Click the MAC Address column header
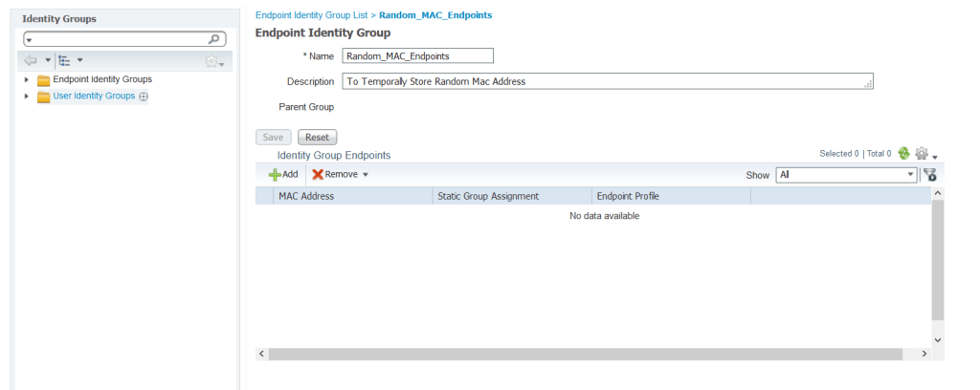Screen dimensions: 980x390 [306, 196]
